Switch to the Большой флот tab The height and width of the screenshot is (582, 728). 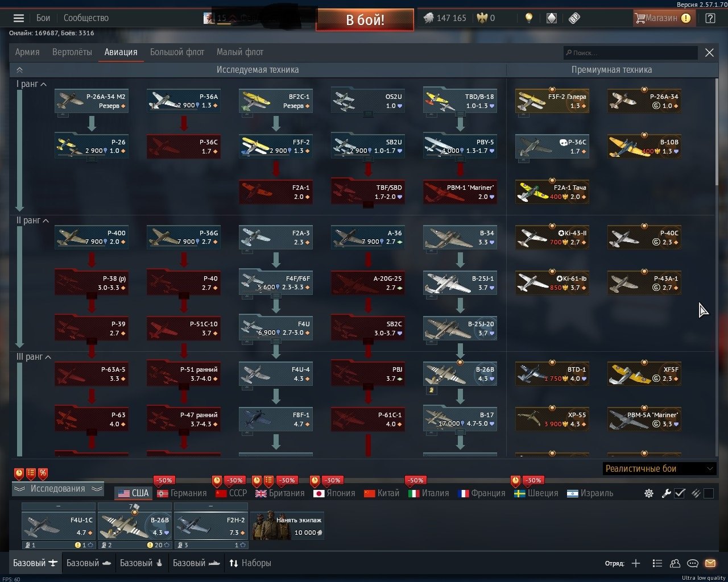177,52
